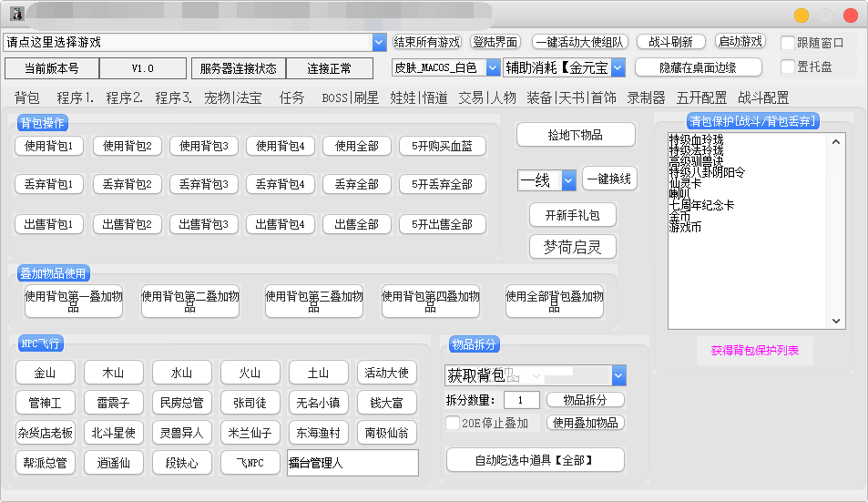Screen dimensions: 868x502
Task: Click 使用全部背包叠加物品 button
Action: (x=554, y=301)
